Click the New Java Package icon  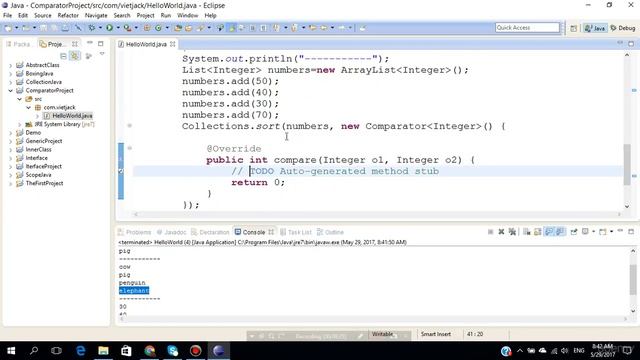click(x=147, y=28)
